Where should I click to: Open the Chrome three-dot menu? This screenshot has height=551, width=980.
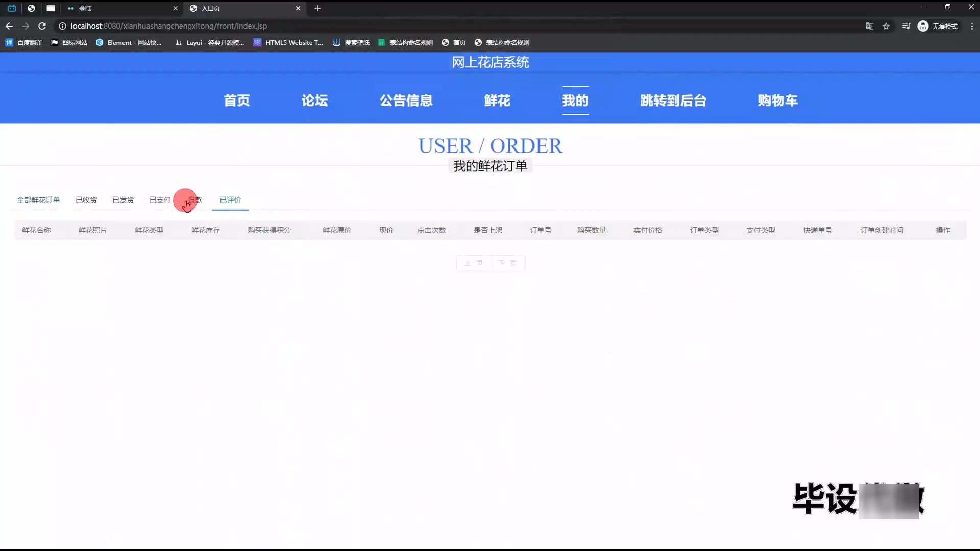coord(971,26)
